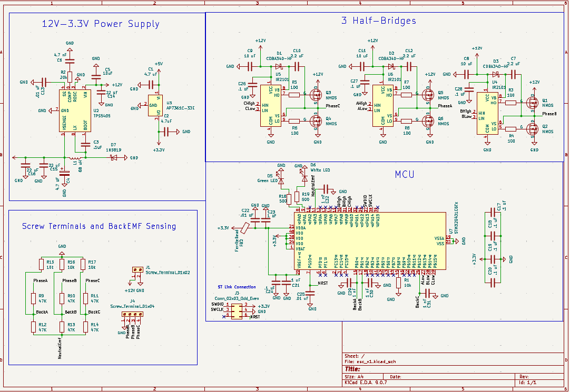
Task: Click resistor R19 500 symbol
Action: tap(297, 197)
